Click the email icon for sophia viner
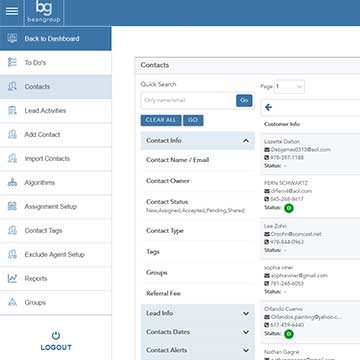360x360 pixels. (267, 276)
